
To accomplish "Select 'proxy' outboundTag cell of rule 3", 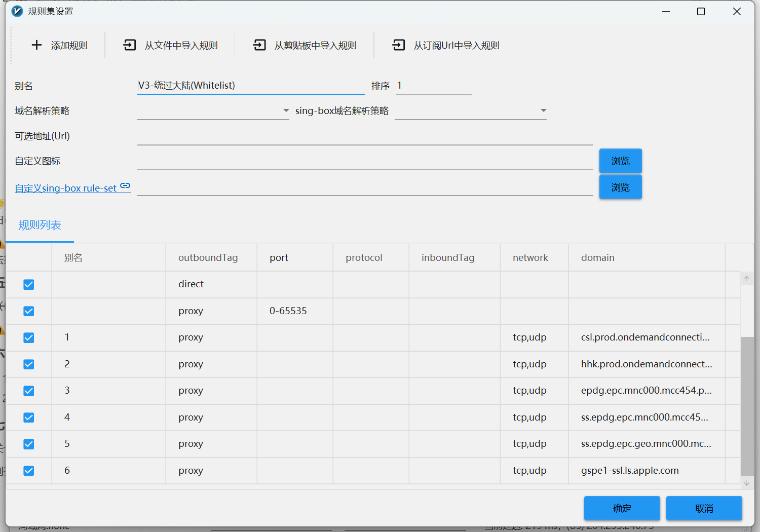I will [211, 391].
